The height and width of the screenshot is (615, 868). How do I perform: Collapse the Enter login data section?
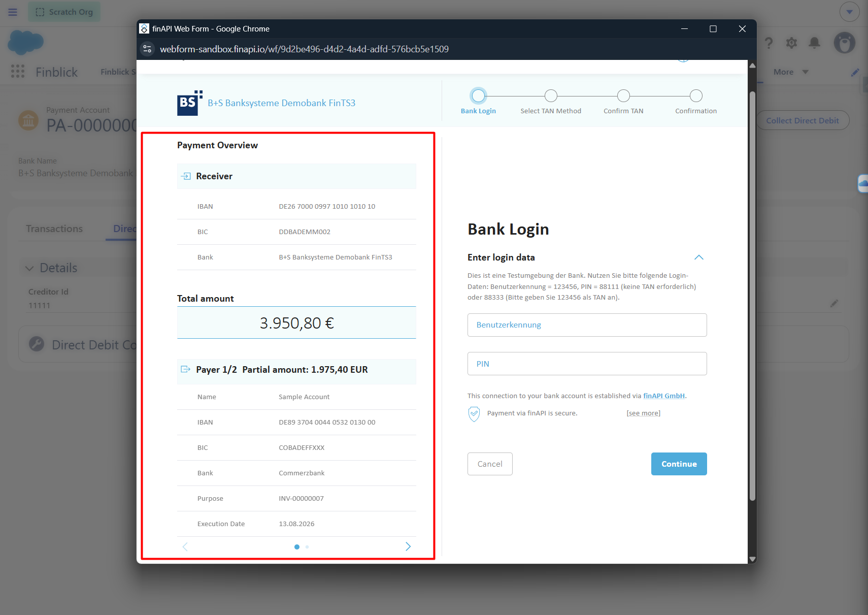point(699,257)
